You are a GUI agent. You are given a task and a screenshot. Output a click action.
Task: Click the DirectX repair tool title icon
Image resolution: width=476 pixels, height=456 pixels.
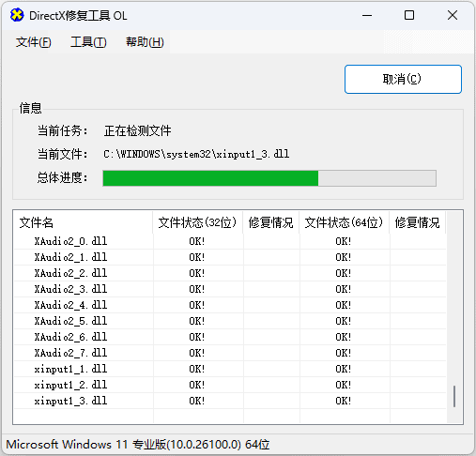point(17,15)
